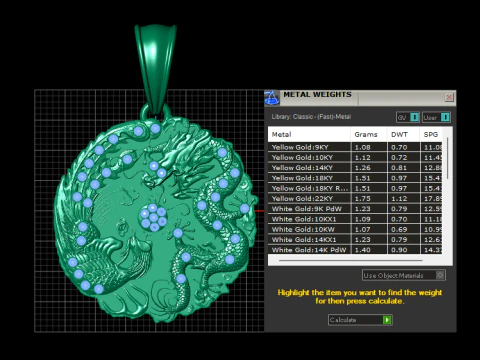Viewport: 480px width, 360px height.
Task: Open the Use Object Materials option
Action: tap(404, 275)
